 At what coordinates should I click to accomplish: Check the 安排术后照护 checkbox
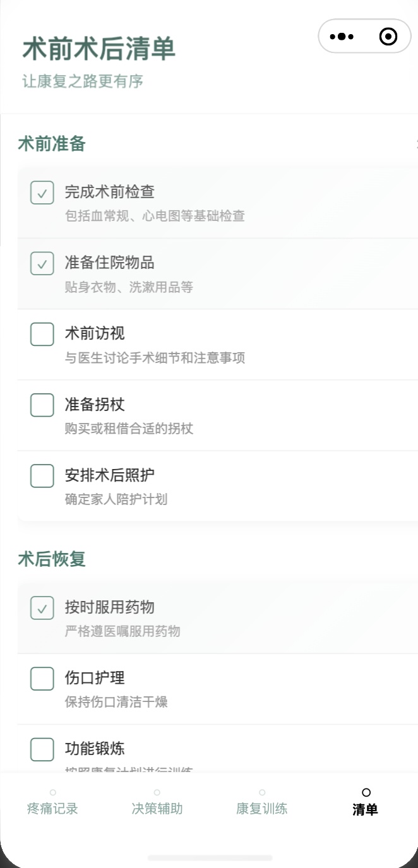[42, 475]
